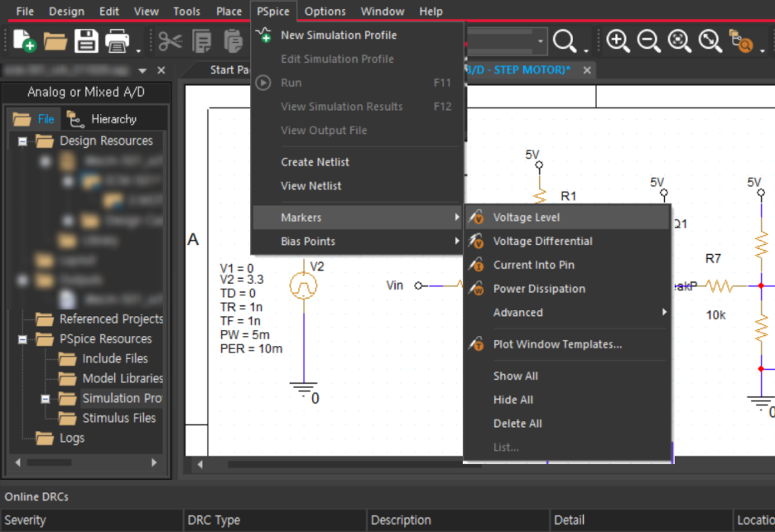Open the Bias Points submenu
Screen dimensions: 775x532
[358, 241]
